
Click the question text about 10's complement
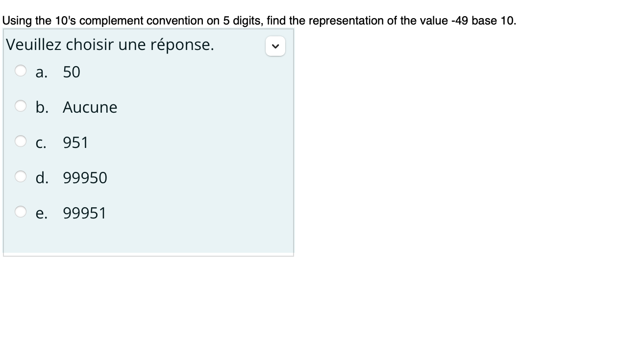tap(259, 21)
